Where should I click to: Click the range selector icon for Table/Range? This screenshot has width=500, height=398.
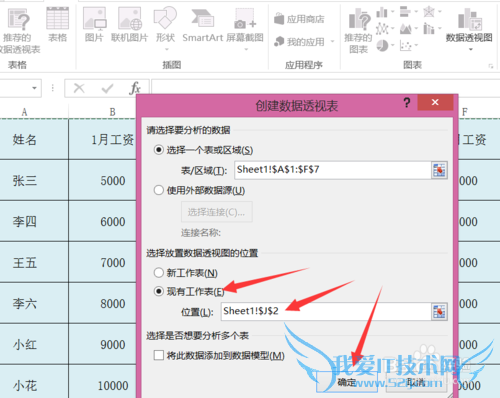click(439, 170)
